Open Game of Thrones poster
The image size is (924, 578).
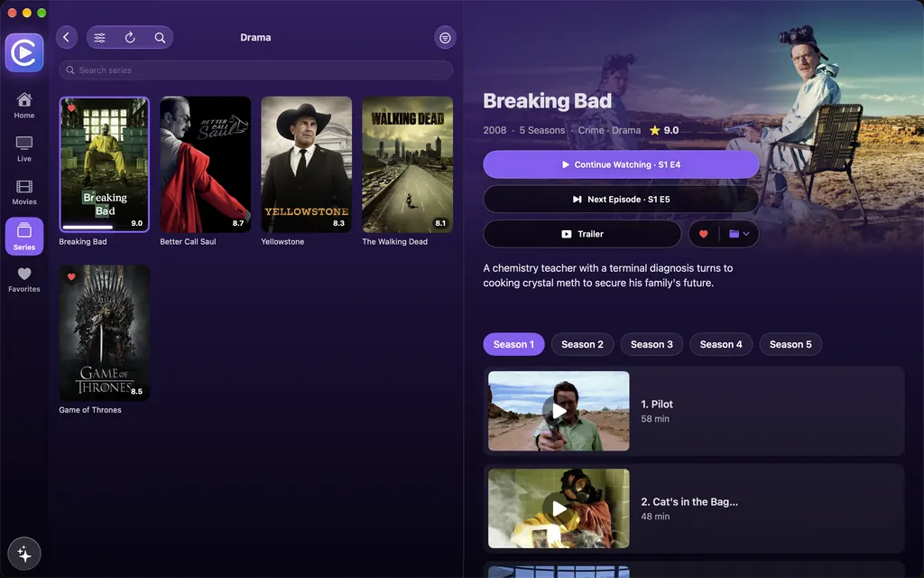click(x=105, y=332)
